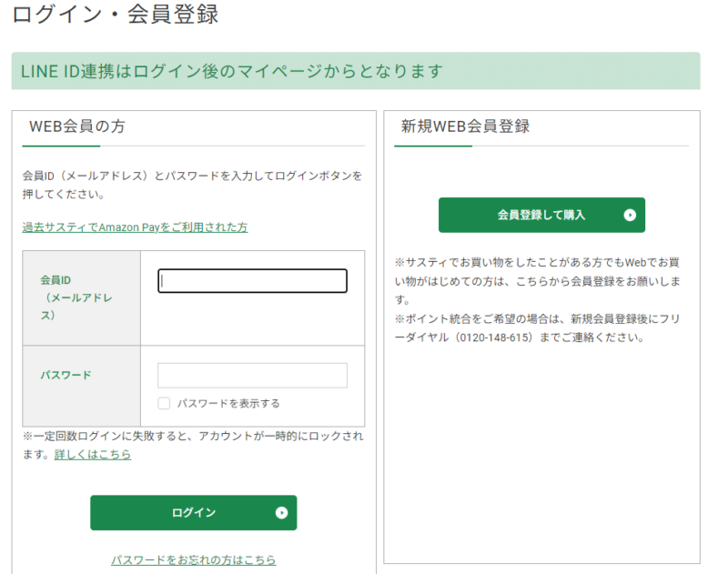Click the パスワードを表示する label text

228,403
